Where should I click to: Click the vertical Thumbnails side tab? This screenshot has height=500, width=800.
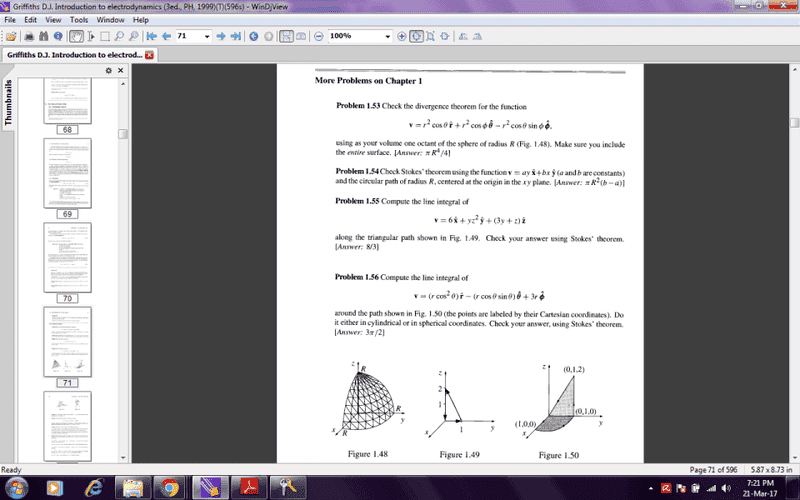(8, 102)
